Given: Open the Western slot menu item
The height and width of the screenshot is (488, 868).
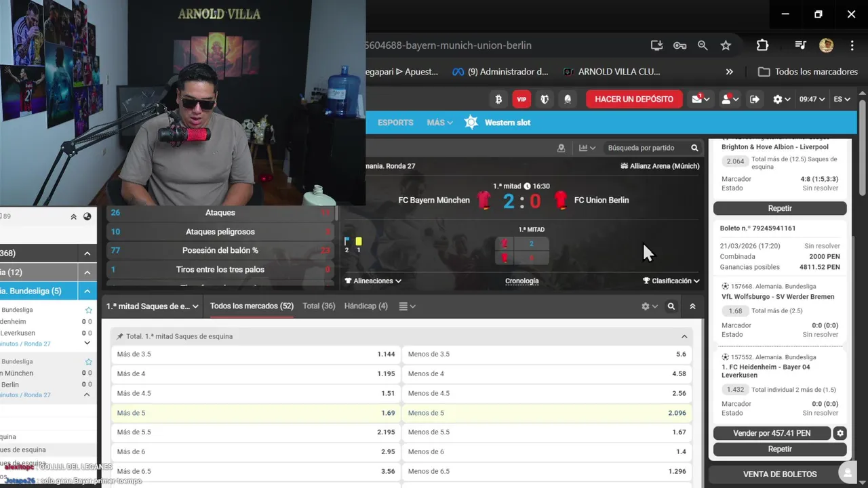Looking at the screenshot, I should click(507, 123).
